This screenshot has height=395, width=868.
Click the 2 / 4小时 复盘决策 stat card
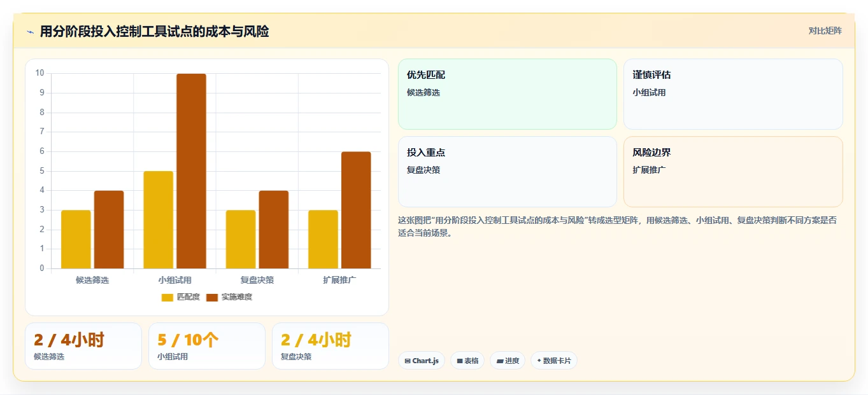(x=331, y=346)
